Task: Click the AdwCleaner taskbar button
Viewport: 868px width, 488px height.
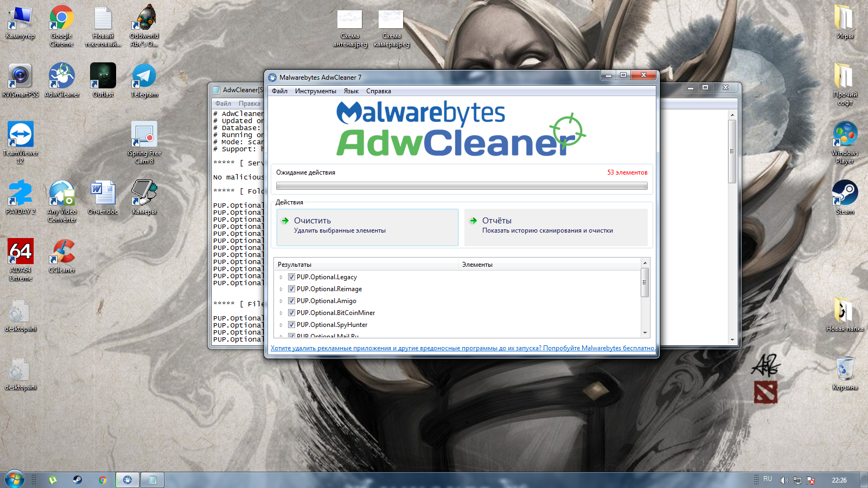Action: [127, 480]
